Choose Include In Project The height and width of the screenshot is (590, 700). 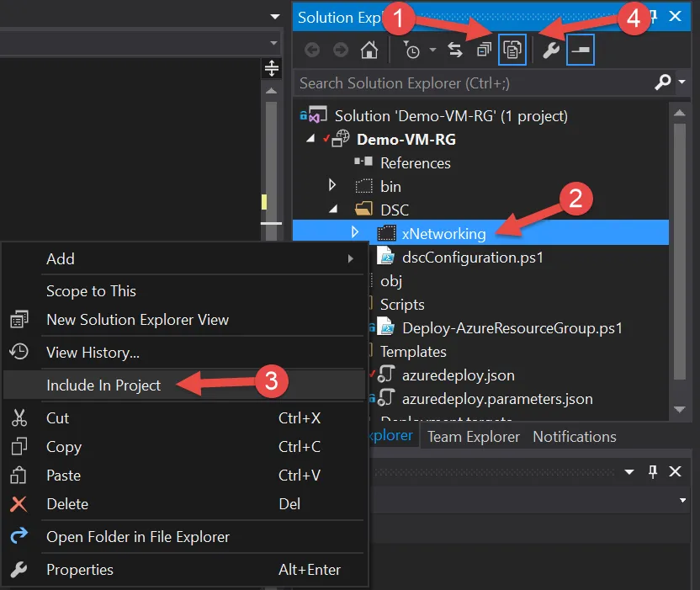click(184, 385)
